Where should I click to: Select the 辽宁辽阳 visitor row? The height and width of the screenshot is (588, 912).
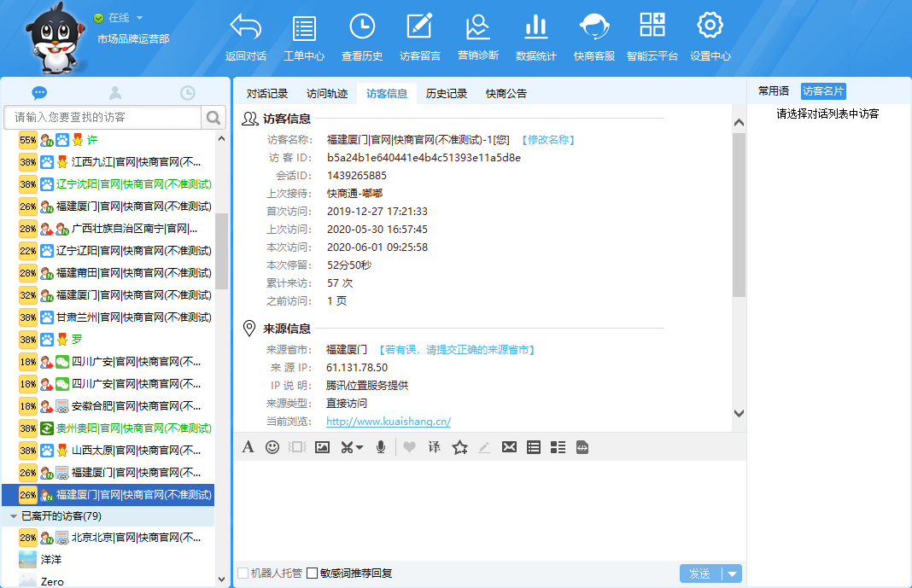tap(108, 251)
